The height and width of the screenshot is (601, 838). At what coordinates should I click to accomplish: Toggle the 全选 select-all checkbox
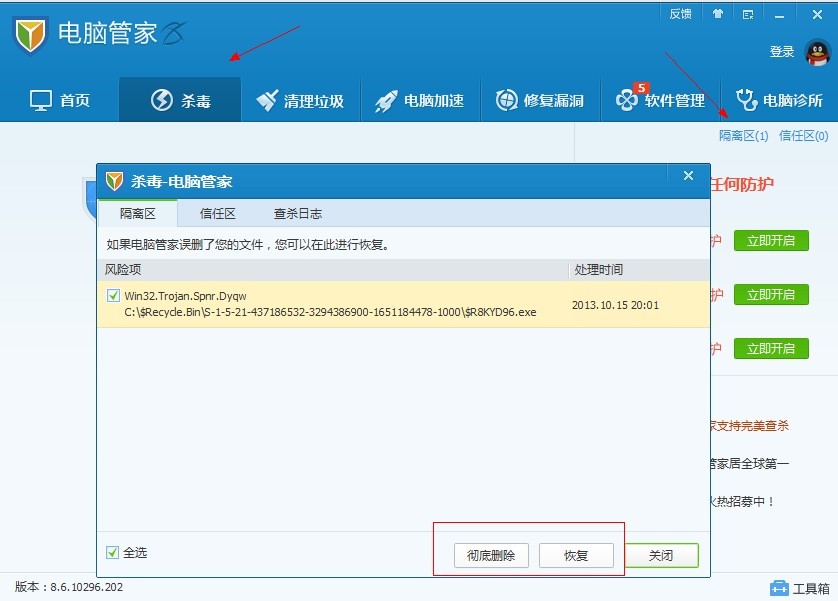112,552
